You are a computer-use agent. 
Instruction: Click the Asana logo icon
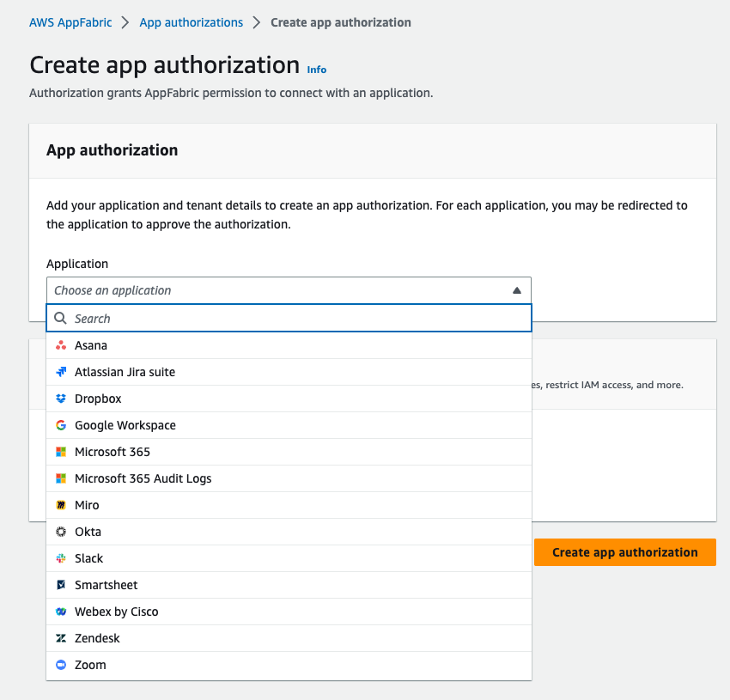(x=60, y=345)
